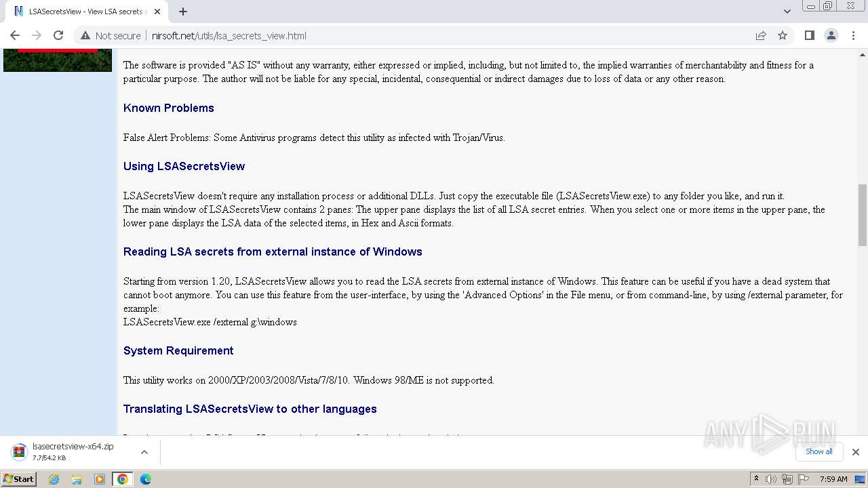Open profile account menu
868x488 pixels.
tap(831, 36)
